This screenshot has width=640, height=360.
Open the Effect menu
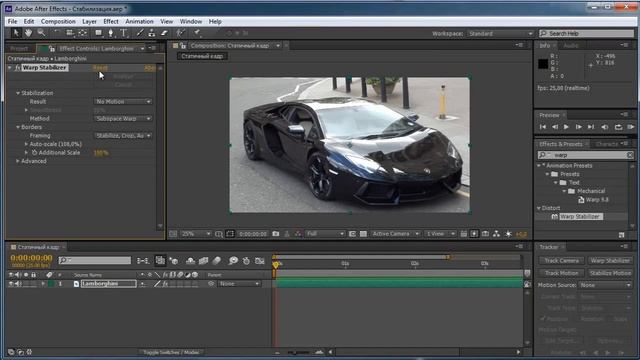click(x=111, y=22)
